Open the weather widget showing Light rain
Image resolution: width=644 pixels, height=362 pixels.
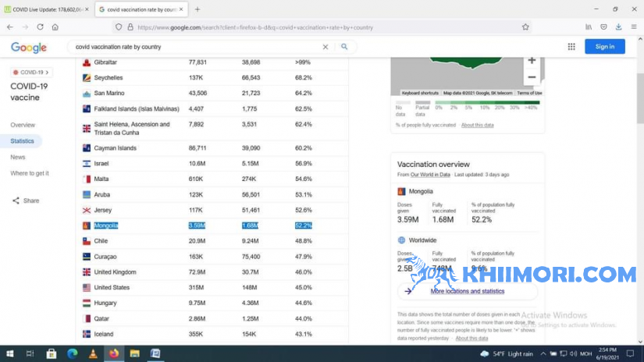(507, 353)
